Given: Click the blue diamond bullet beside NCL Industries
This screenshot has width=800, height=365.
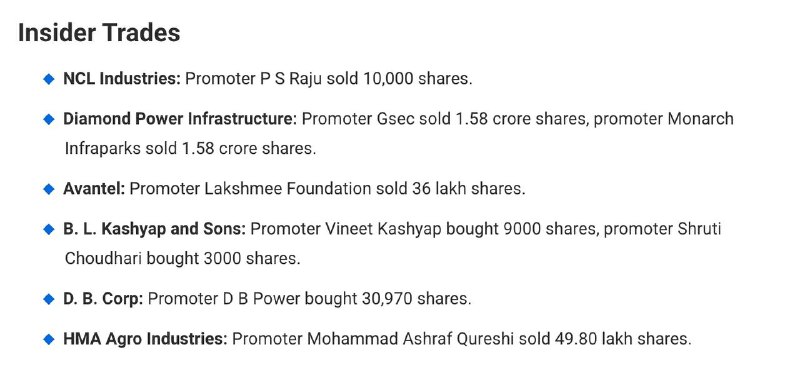Looking at the screenshot, I should (49, 79).
